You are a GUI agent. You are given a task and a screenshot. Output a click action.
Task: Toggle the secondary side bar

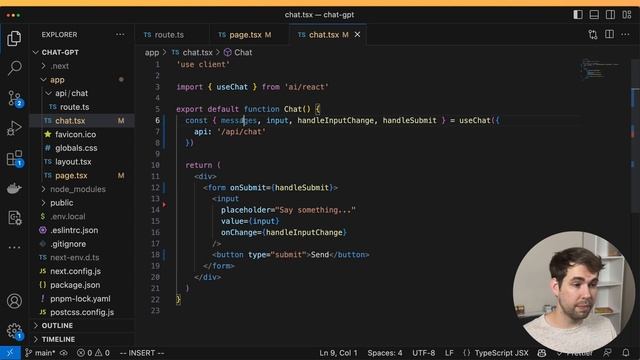click(610, 15)
